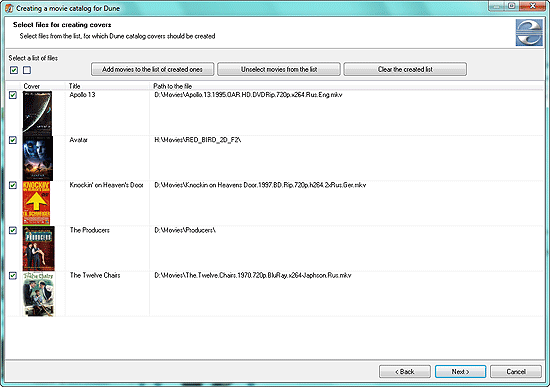The image size is (550, 387).
Task: Click the RED_BIRD_2D_F2 path
Action: click(198, 140)
